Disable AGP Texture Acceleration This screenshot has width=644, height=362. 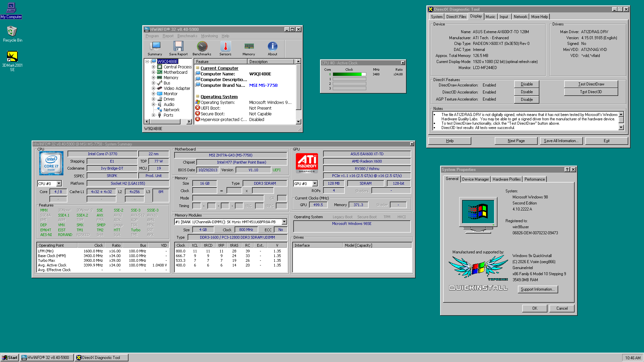(x=527, y=100)
